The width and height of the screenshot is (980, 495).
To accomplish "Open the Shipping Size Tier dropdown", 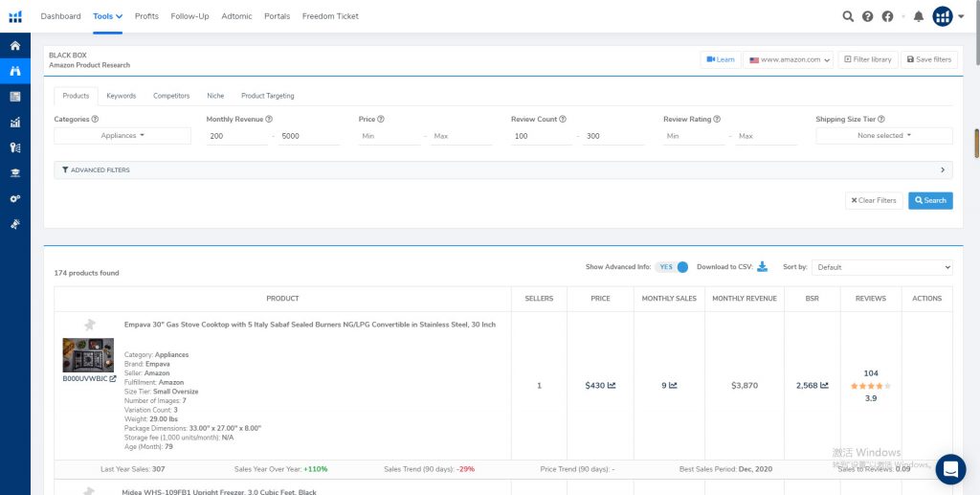I will 883,136.
